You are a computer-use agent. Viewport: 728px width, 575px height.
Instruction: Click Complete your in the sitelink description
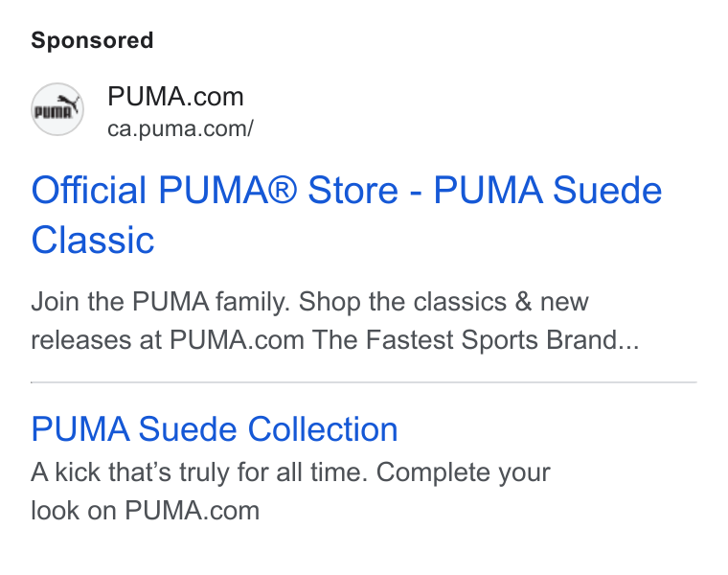click(x=464, y=472)
